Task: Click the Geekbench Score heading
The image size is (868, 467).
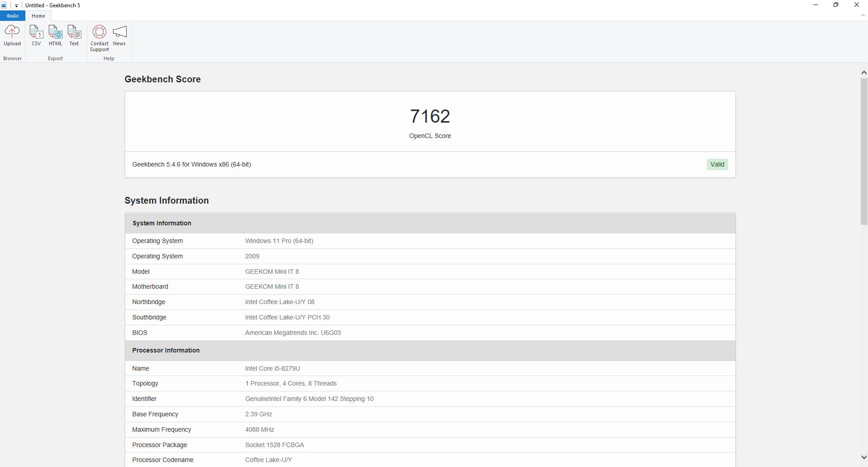Action: pos(163,79)
